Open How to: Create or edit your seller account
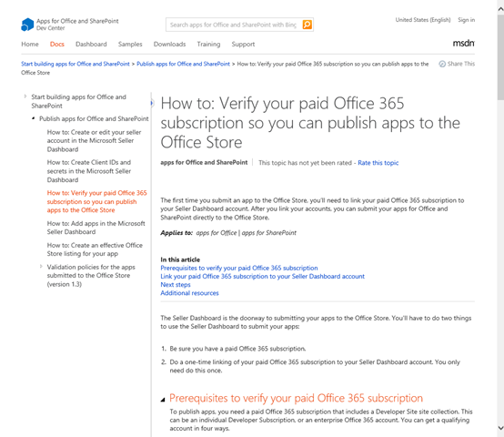The width and height of the screenshot is (504, 437). tap(95, 140)
